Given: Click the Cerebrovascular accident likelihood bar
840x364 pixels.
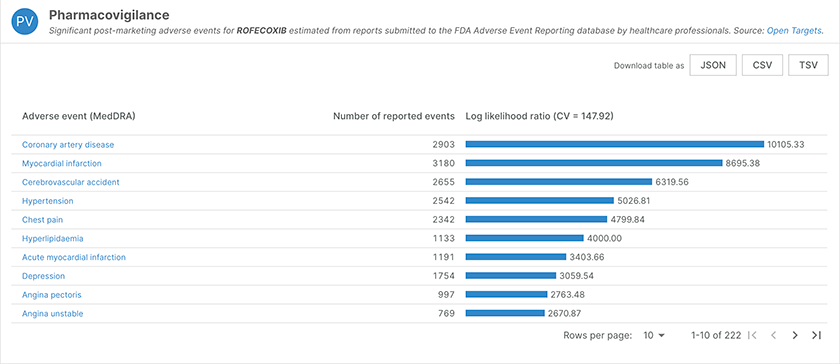Looking at the screenshot, I should tap(559, 182).
